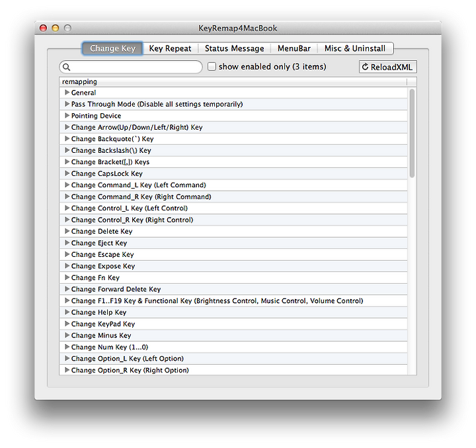Expand Change Fn Key triangle

67,277
